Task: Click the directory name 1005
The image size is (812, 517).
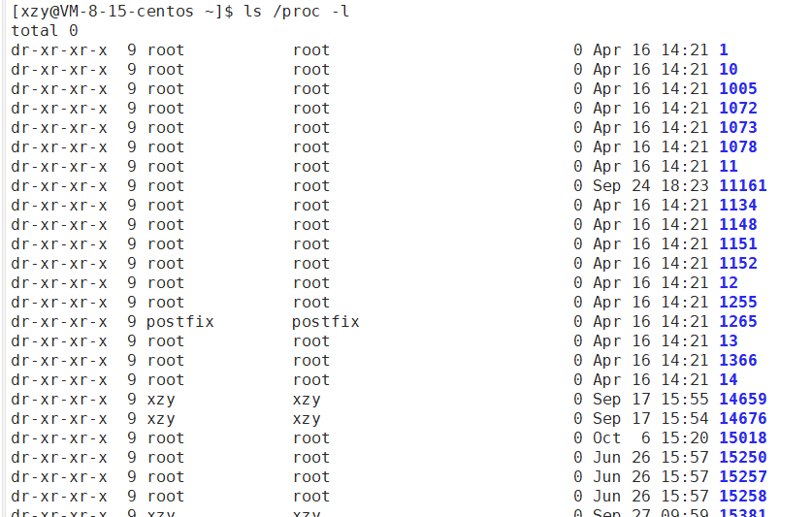Action: [x=738, y=88]
